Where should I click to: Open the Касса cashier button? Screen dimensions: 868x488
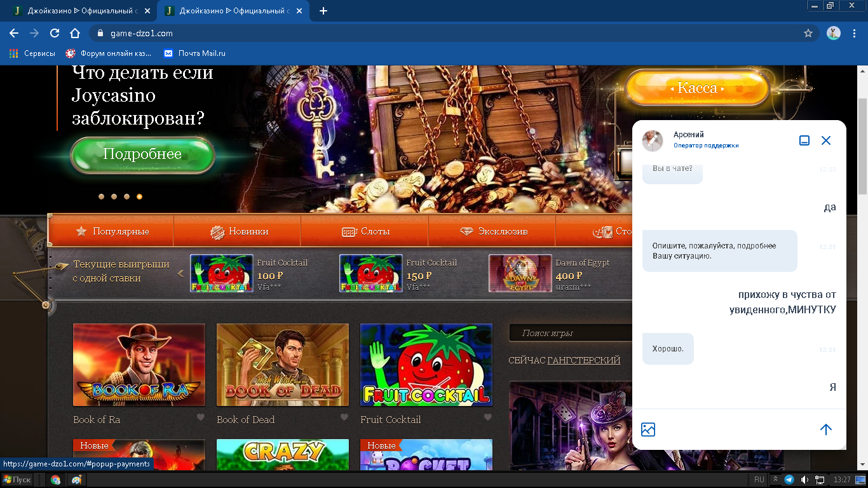click(697, 88)
